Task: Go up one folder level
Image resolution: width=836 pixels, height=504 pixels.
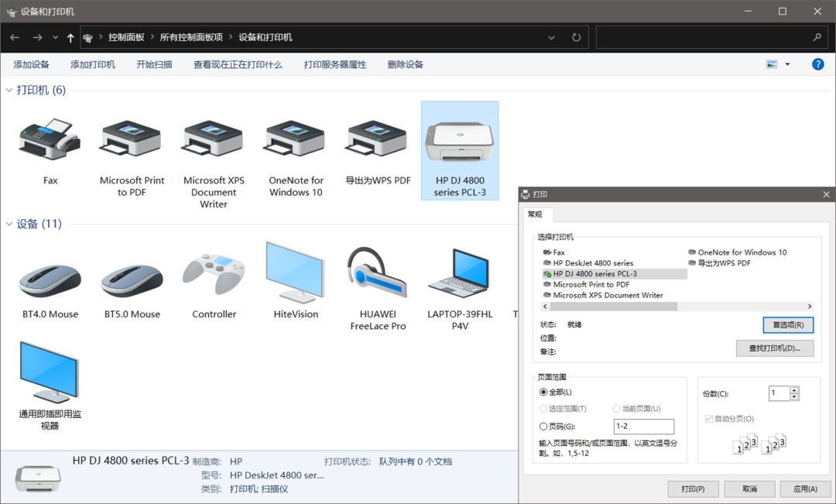Action: click(x=70, y=37)
